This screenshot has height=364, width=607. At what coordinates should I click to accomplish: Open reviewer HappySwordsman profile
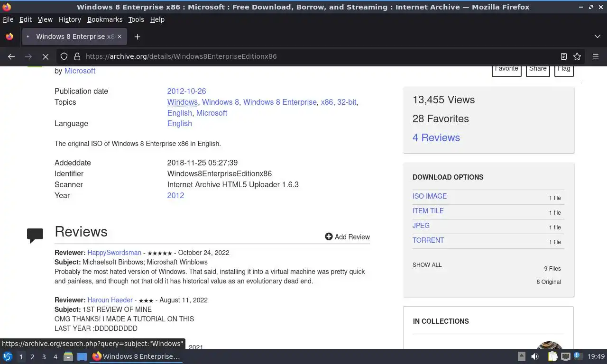(x=114, y=253)
